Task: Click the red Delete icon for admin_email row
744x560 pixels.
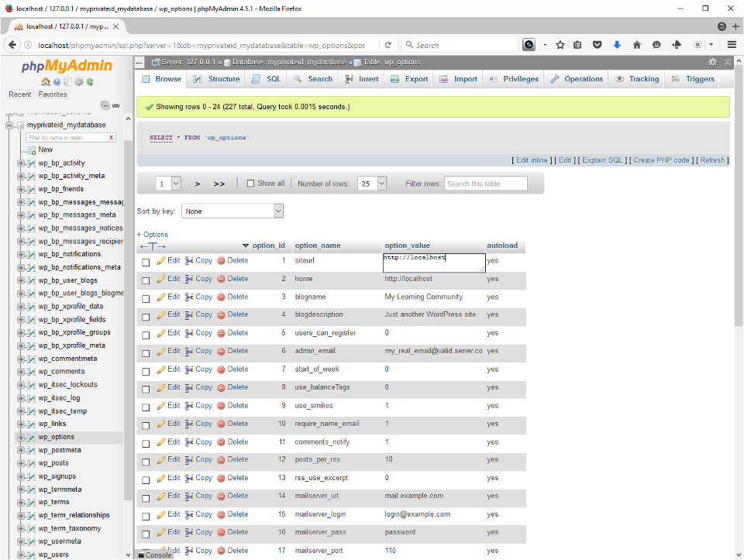Action: click(x=221, y=352)
